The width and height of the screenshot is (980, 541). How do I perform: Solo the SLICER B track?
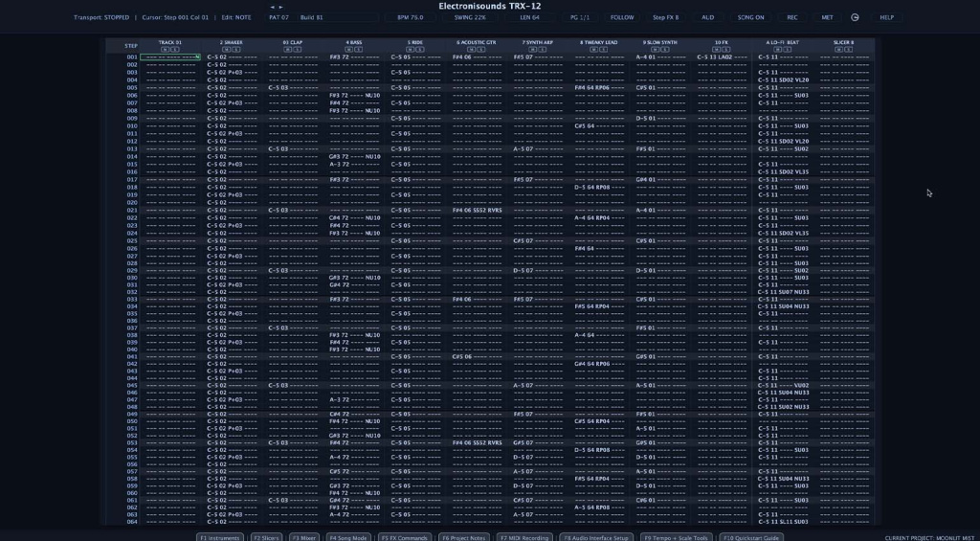pyautogui.click(x=847, y=49)
